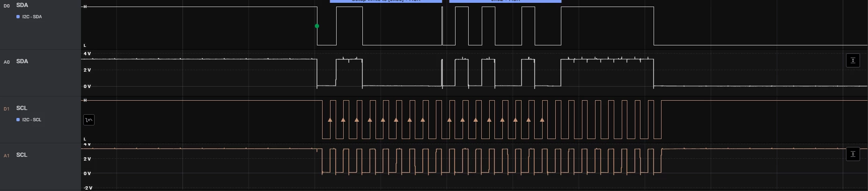This screenshot has width=868, height=191.
Task: Click the A1 channel number
Action: (7, 156)
